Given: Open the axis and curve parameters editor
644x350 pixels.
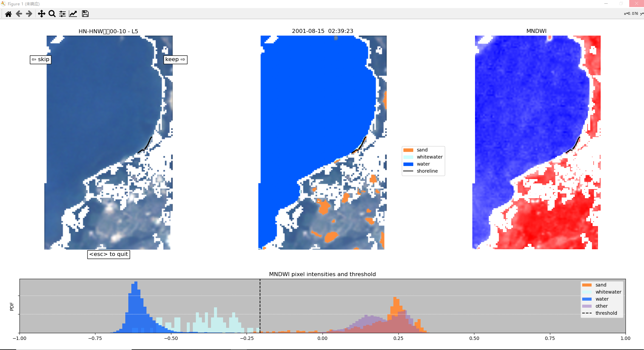Looking at the screenshot, I should coord(73,13).
